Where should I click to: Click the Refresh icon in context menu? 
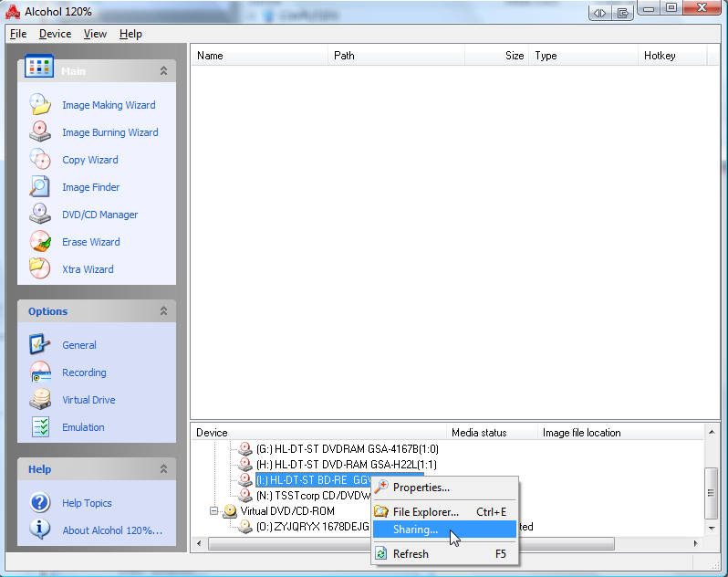[x=381, y=554]
